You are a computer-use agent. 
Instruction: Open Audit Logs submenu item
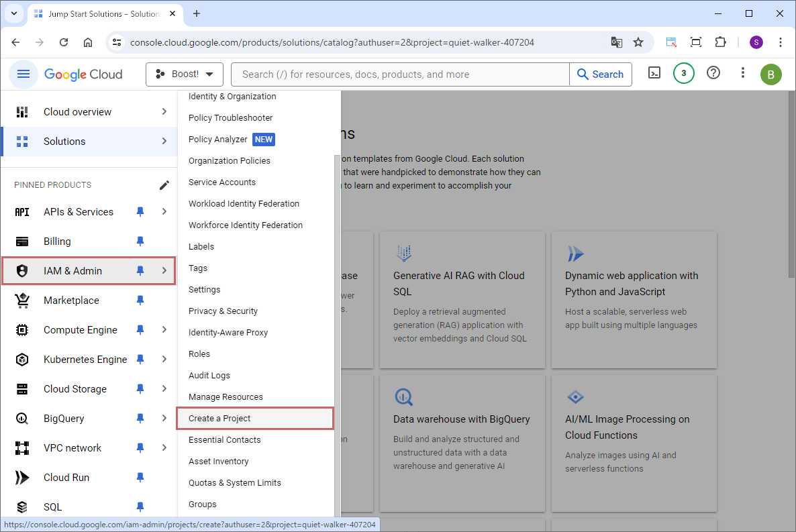(x=209, y=375)
